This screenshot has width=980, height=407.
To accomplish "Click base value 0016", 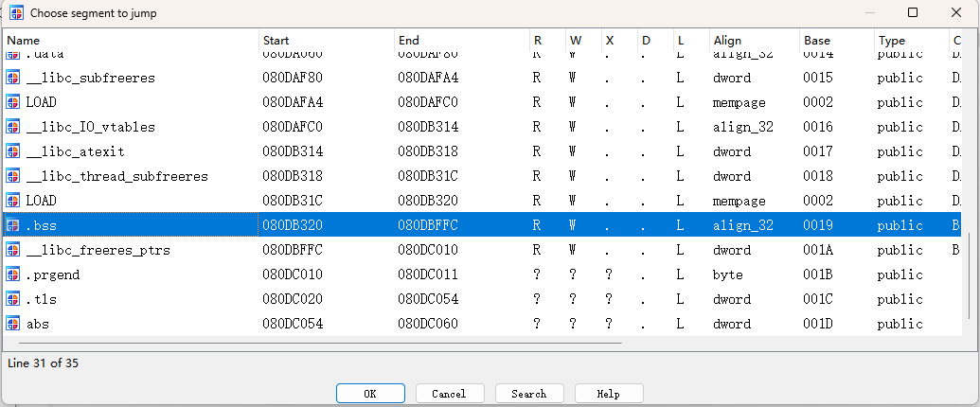I will (818, 127).
